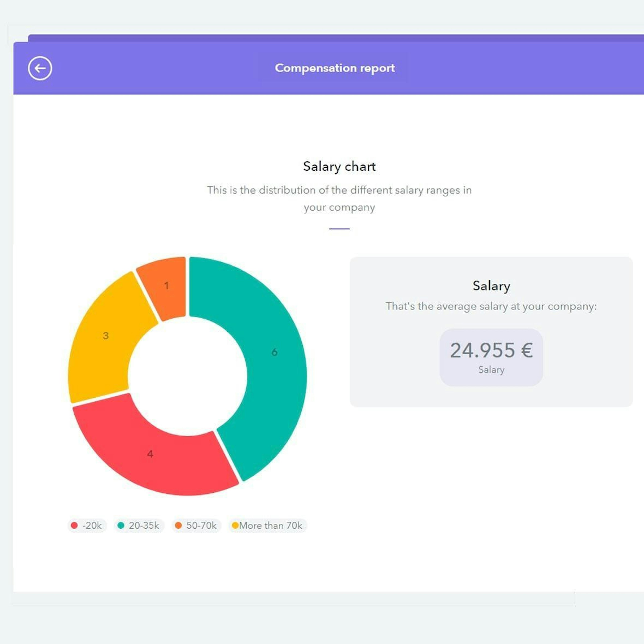Toggle the 20-35k legend item

click(139, 525)
